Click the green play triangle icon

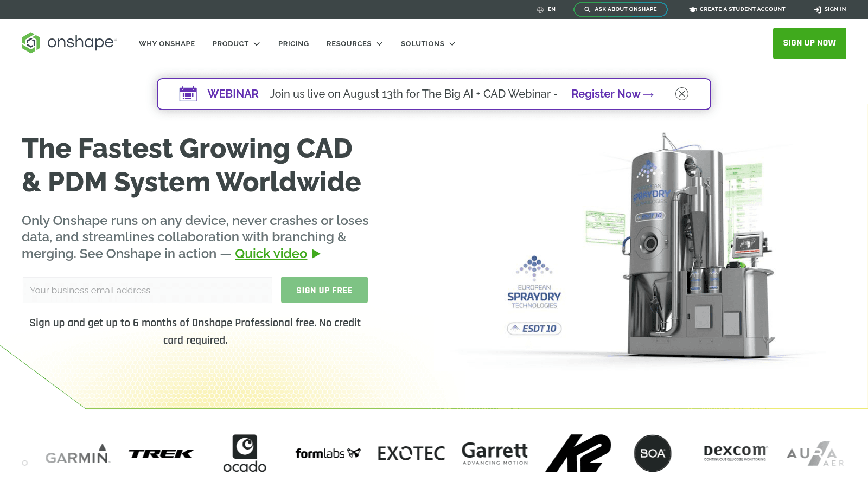pyautogui.click(x=316, y=254)
